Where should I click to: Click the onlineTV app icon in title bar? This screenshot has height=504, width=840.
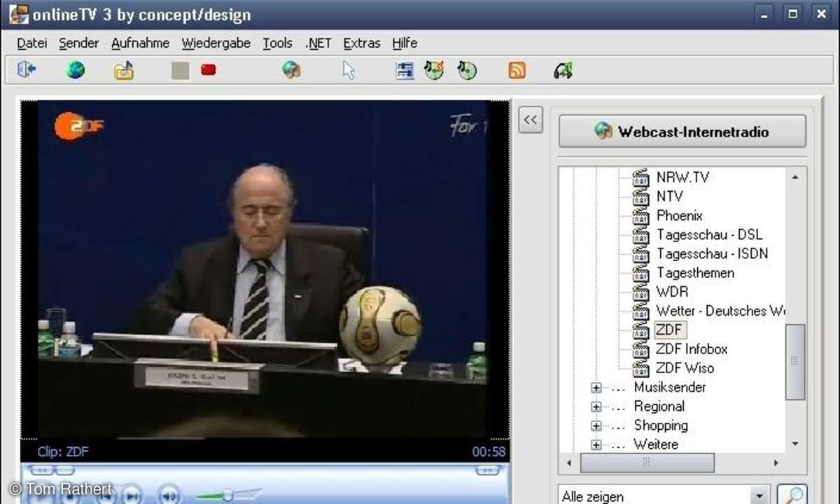click(x=18, y=14)
